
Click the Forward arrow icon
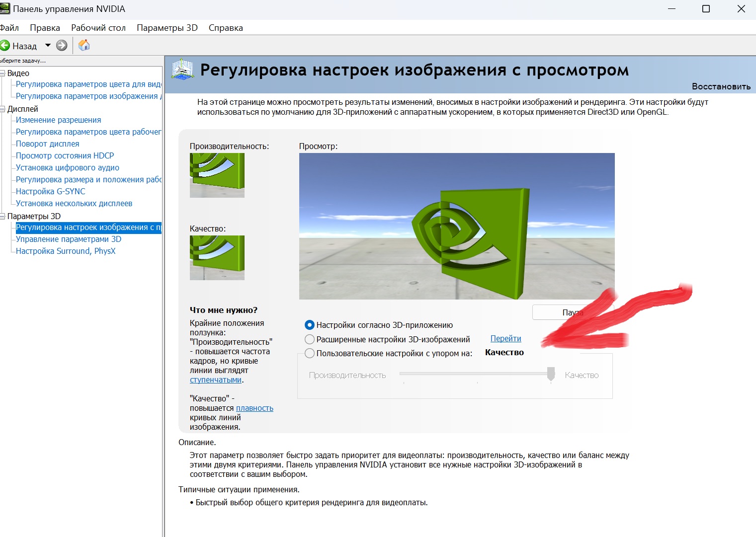click(x=62, y=46)
